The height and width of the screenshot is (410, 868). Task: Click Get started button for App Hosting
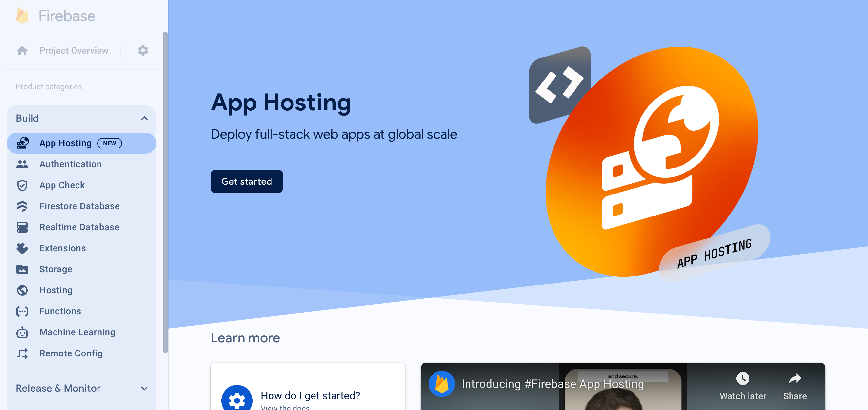coord(247,181)
